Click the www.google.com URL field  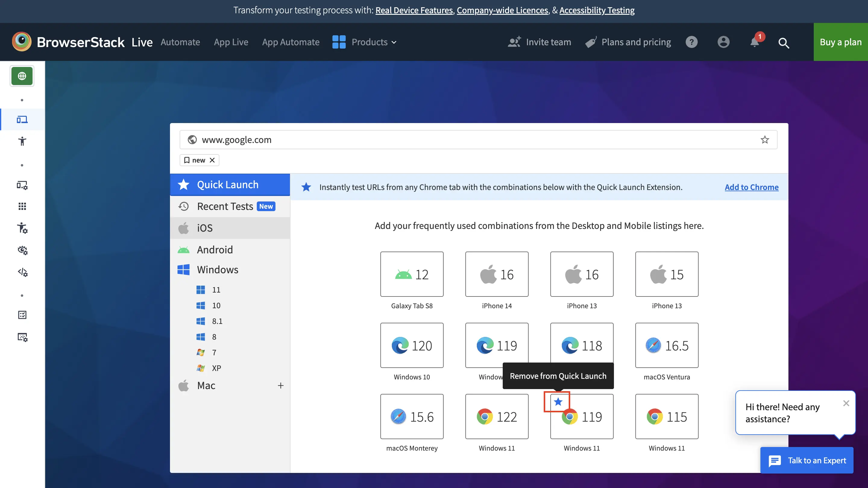(x=472, y=140)
